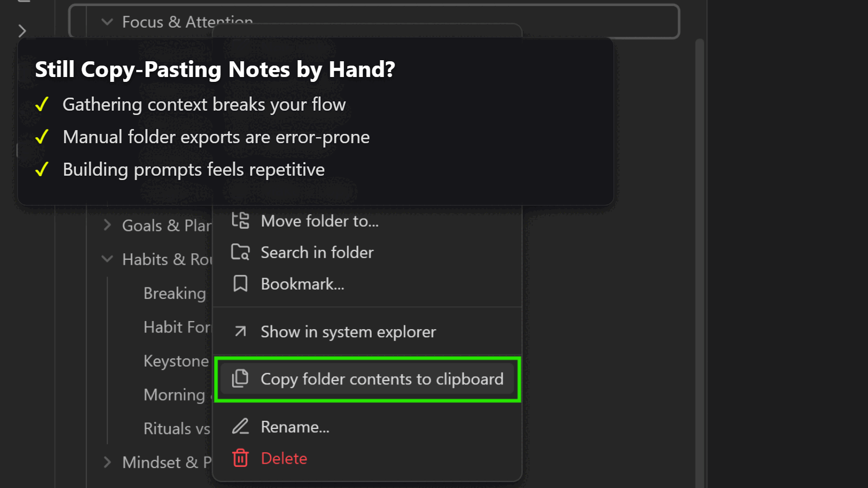This screenshot has height=488, width=868.
Task: Click the Move folder icon
Action: tap(240, 221)
